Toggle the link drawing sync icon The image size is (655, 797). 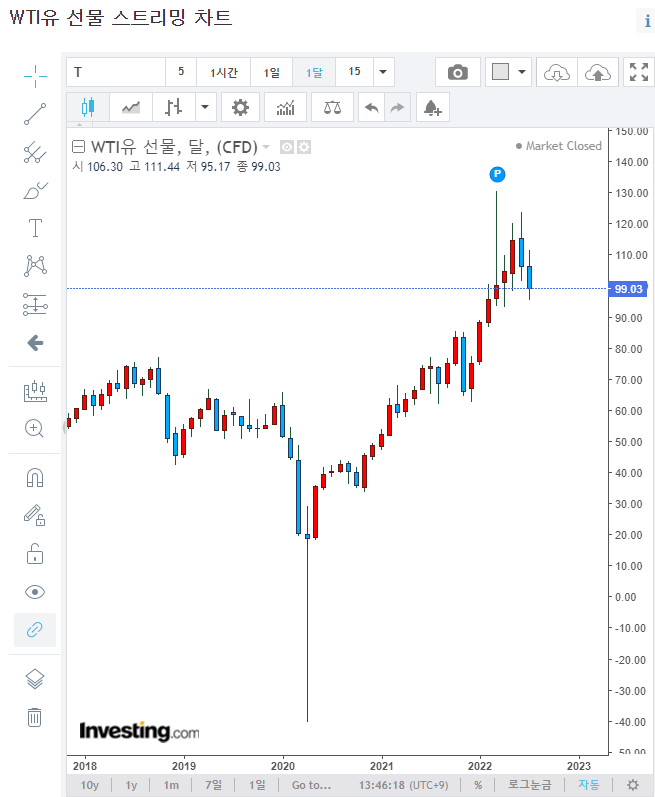point(35,630)
